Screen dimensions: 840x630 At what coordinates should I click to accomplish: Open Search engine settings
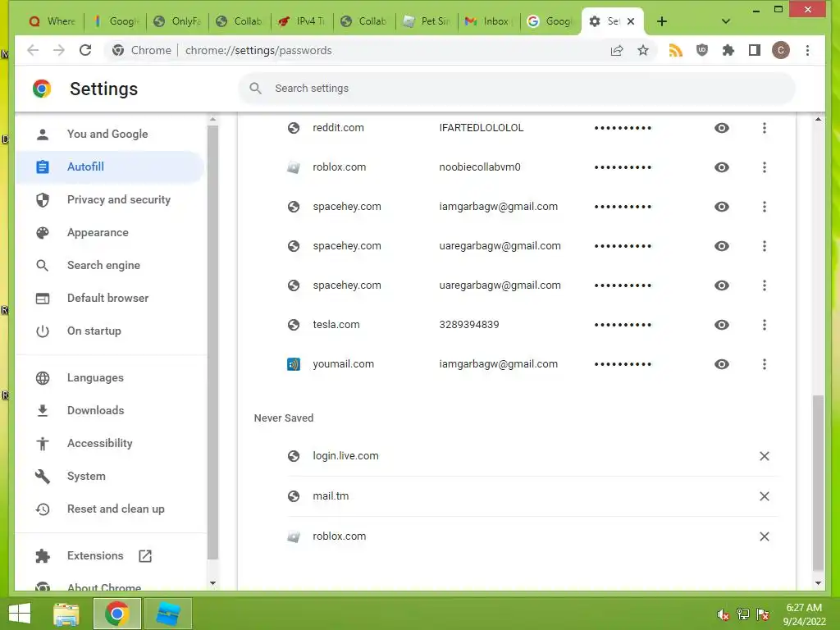pos(110,265)
